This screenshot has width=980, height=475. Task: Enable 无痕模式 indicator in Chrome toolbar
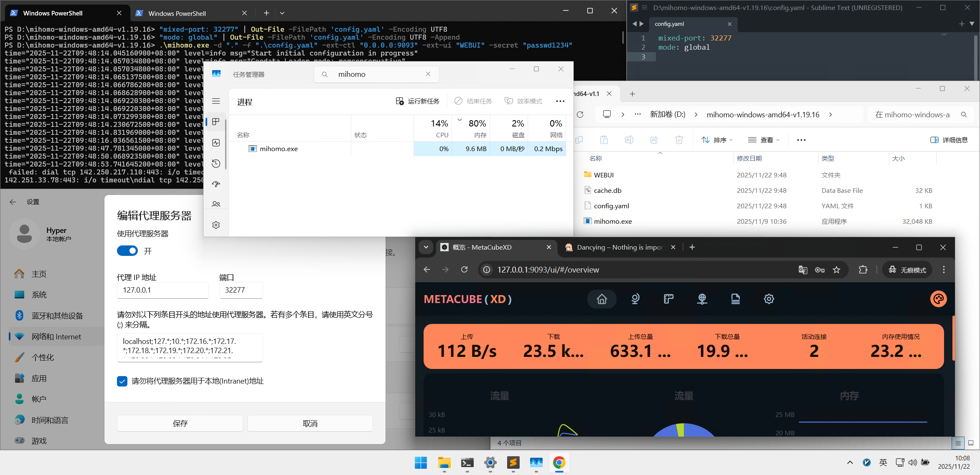coord(906,269)
